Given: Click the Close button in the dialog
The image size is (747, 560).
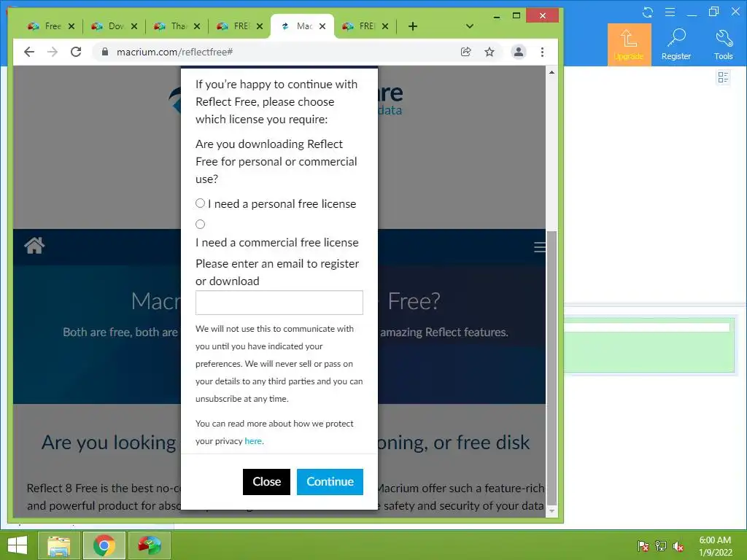Looking at the screenshot, I should coord(266,482).
